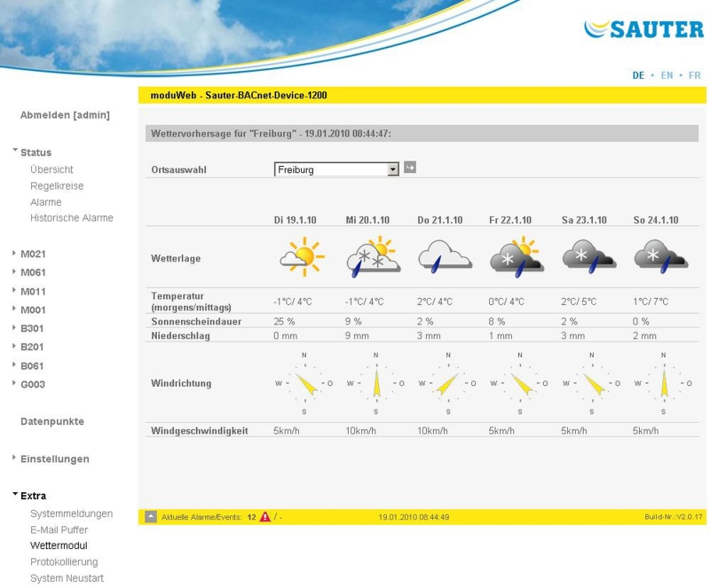Viewport: 710px width, 588px height.
Task: Click the footer timestamp 19.01.2010 08:44:49
Action: 414,517
